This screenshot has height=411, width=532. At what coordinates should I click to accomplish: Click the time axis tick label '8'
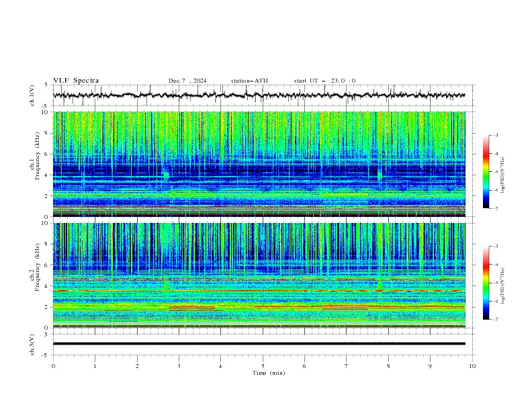click(x=388, y=366)
